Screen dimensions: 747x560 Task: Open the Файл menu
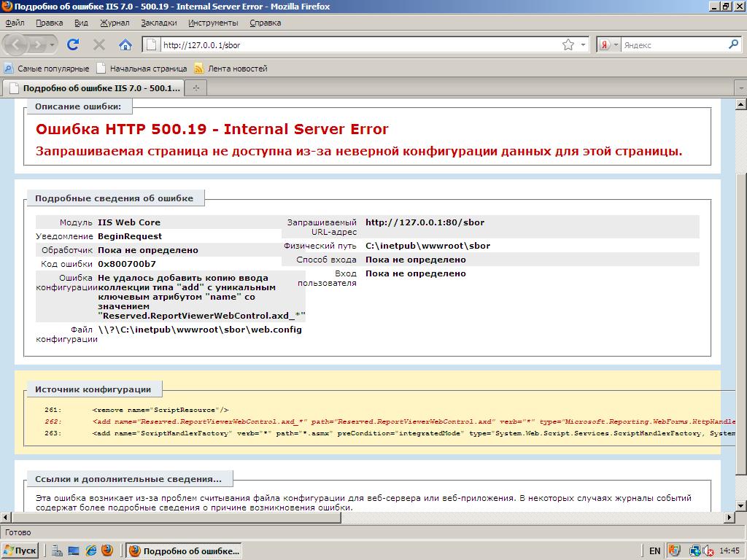point(15,23)
